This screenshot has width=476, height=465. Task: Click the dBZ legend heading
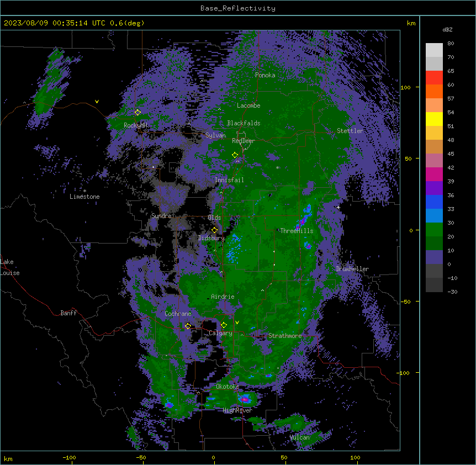coord(447,30)
